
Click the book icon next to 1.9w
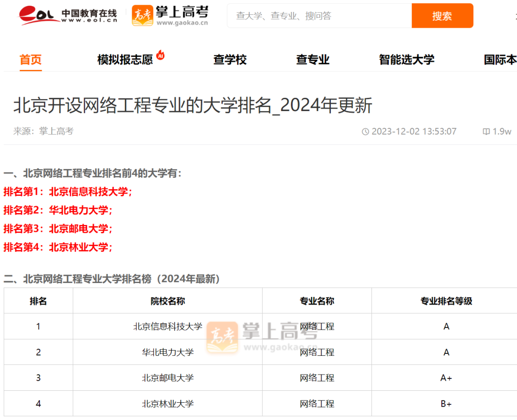point(486,132)
